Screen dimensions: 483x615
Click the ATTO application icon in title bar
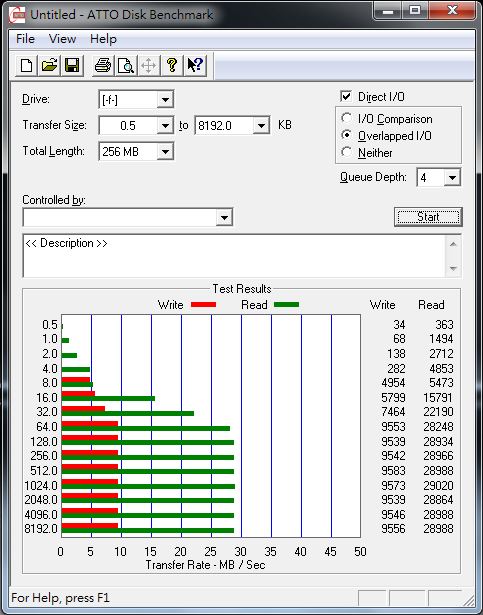tap(17, 15)
